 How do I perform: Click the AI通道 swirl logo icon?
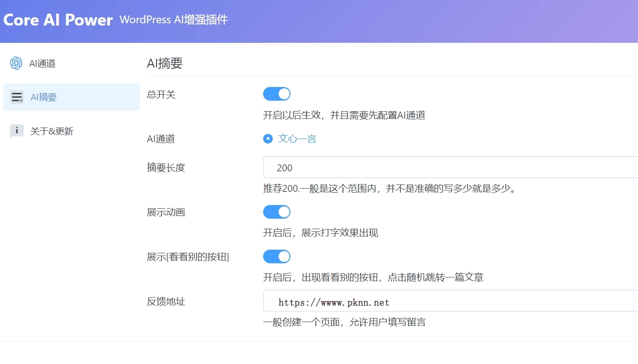16,63
